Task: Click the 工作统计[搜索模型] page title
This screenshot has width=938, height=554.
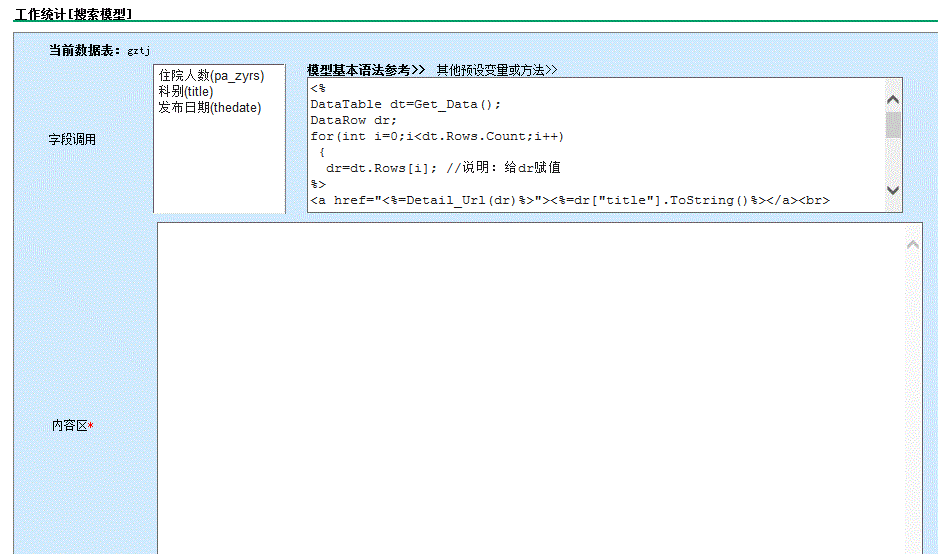Action: pos(73,14)
